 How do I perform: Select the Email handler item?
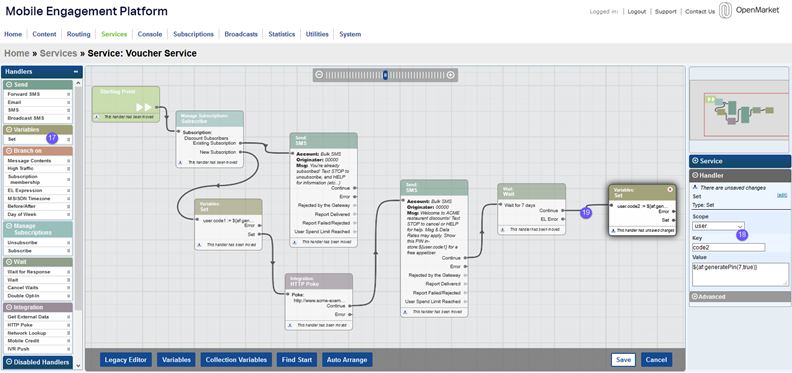38,102
